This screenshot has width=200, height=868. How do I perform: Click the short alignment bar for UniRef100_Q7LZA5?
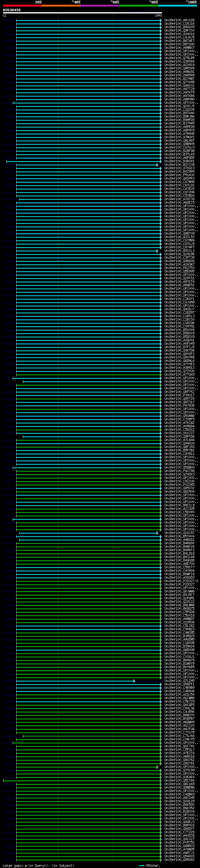point(76,681)
